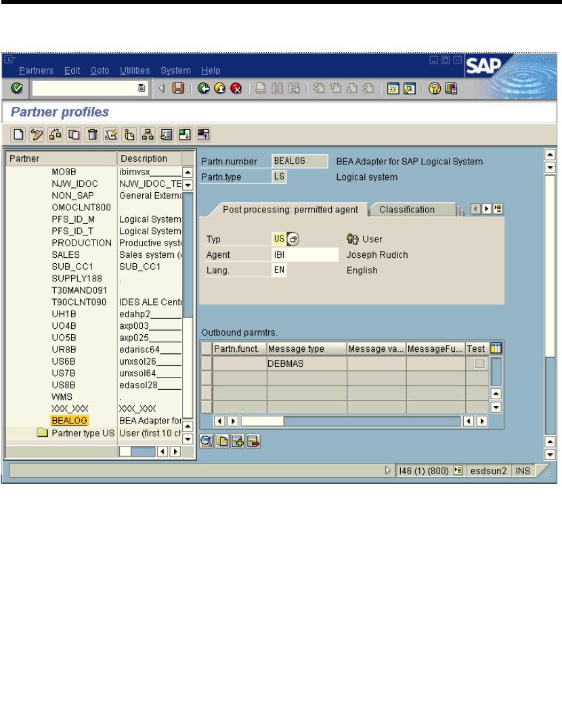Click the Partn.number field BEALOG

299,161
